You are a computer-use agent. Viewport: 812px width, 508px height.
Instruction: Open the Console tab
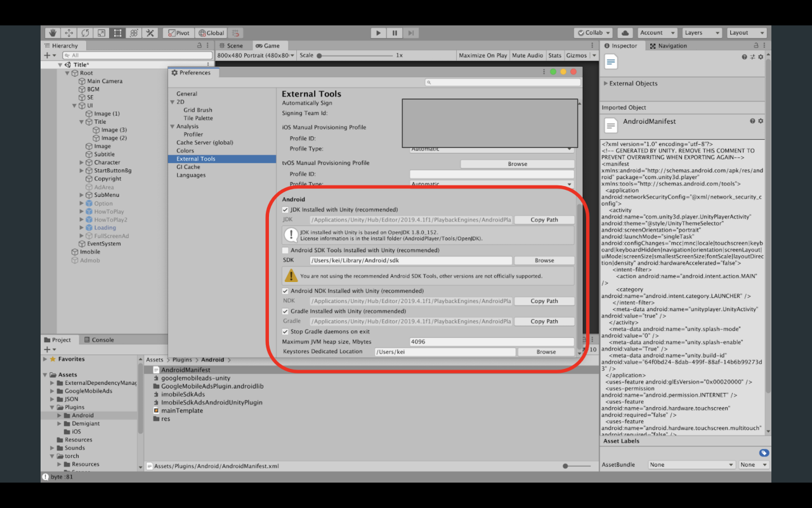99,340
